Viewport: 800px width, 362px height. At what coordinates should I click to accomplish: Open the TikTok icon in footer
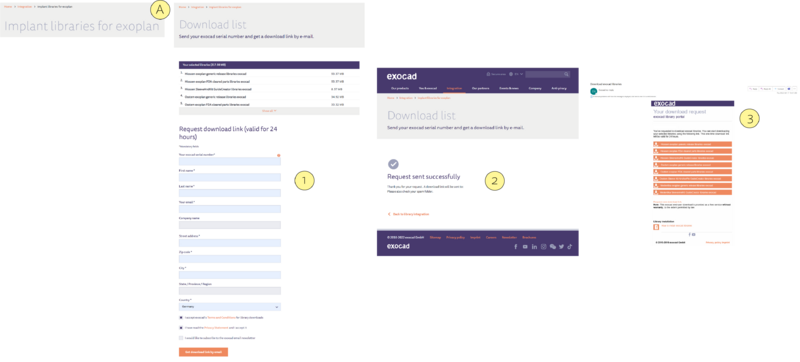click(570, 246)
